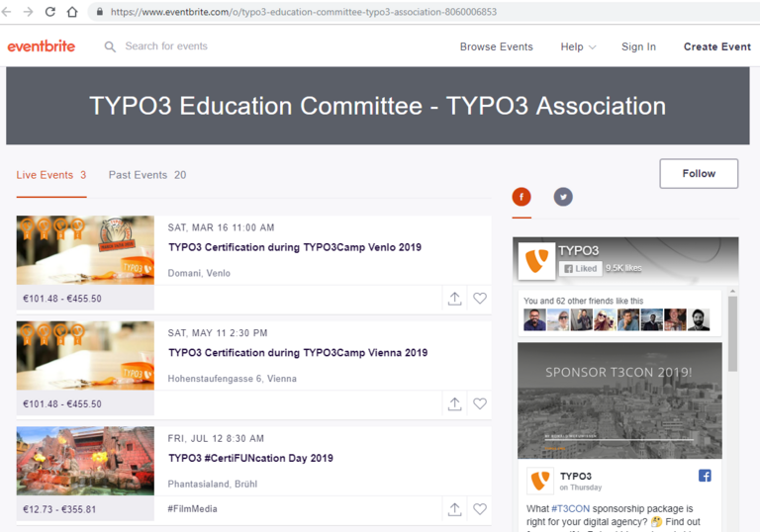The height and width of the screenshot is (532, 760).
Task: Share the #CertiFUNcation Day event
Action: 454,509
